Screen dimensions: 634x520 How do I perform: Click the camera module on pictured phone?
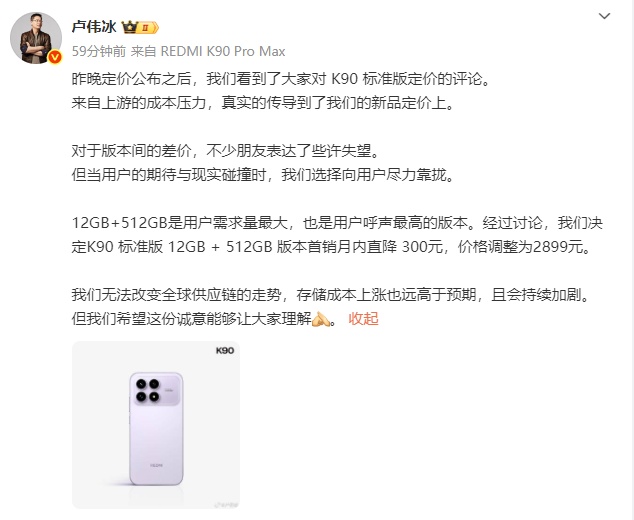tap(156, 389)
